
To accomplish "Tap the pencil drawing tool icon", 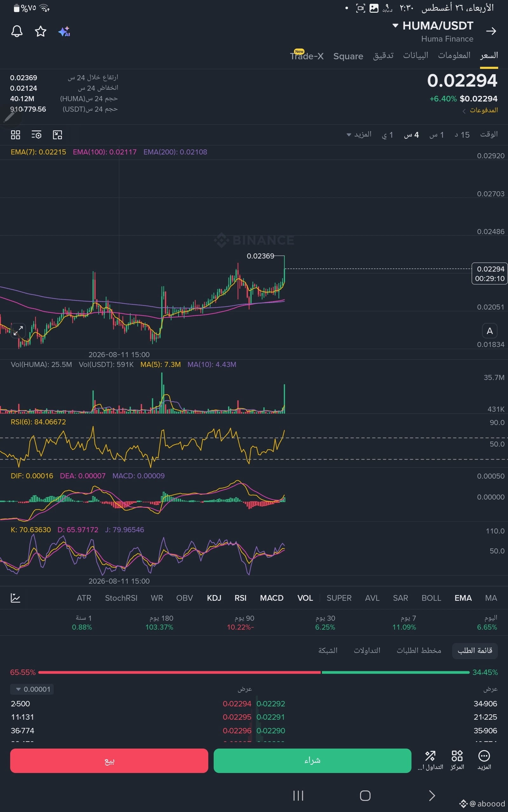I will (x=10, y=117).
